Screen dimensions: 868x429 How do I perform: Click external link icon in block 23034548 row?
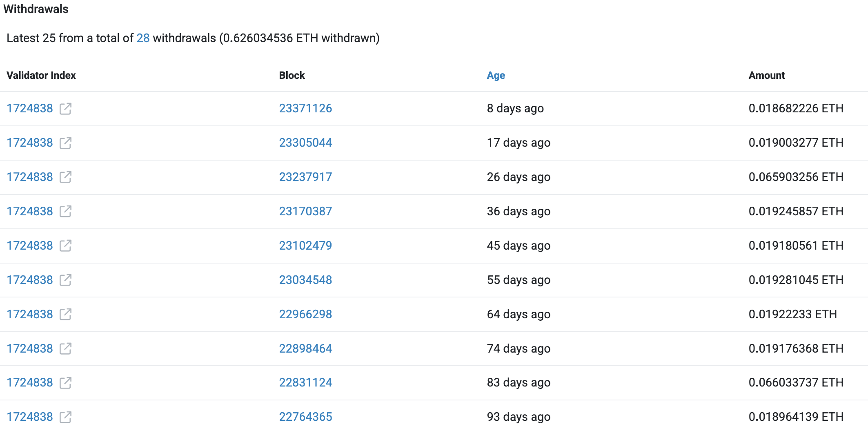tap(65, 280)
